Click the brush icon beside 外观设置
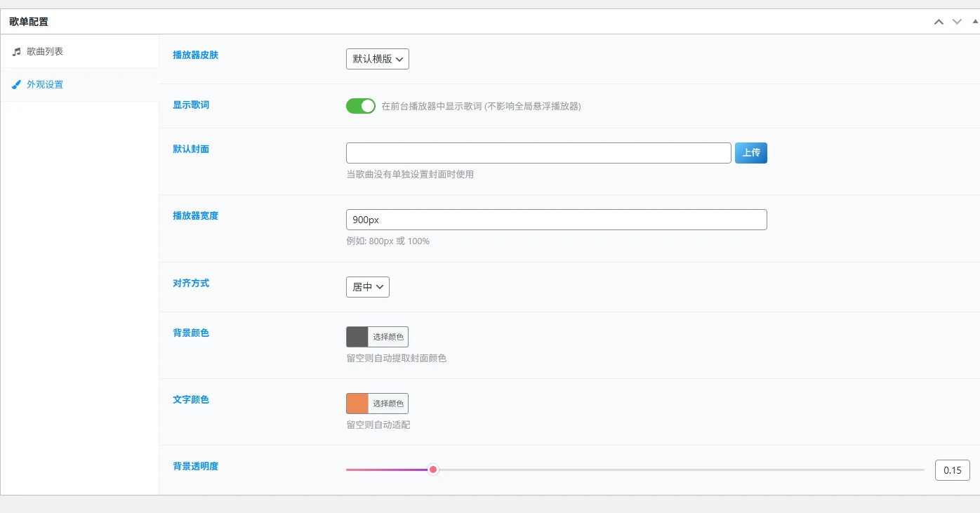 (x=15, y=84)
